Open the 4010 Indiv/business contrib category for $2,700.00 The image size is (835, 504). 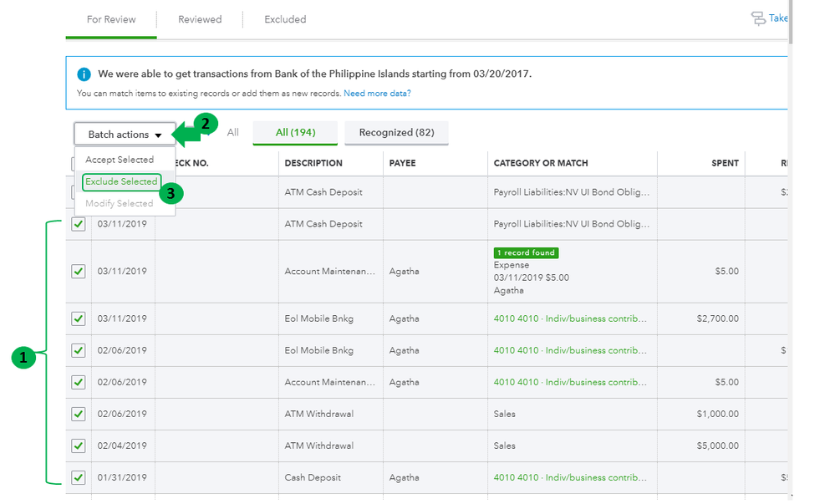tap(569, 318)
